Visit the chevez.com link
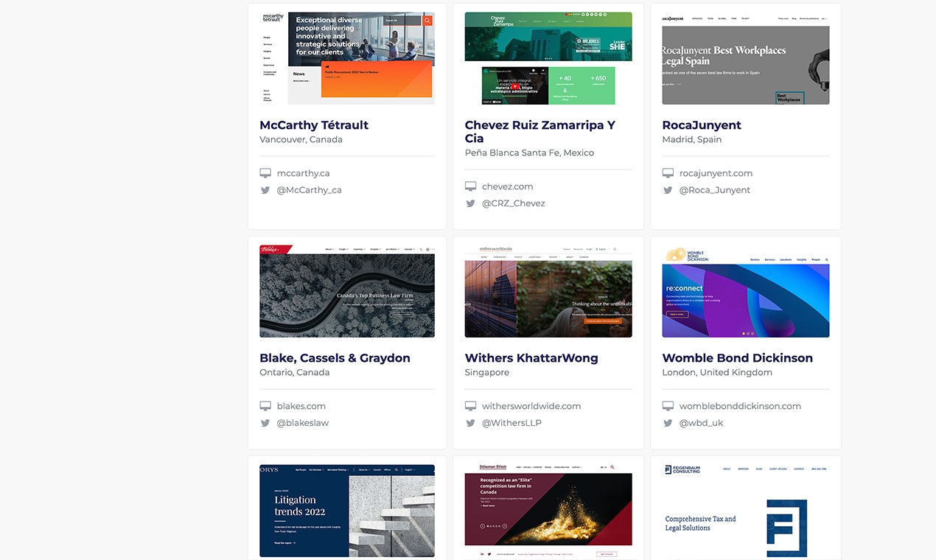 (507, 186)
